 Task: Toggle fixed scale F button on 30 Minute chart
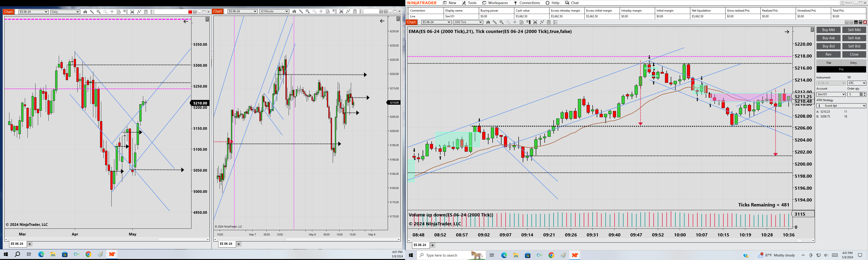pyautogui.click(x=398, y=19)
